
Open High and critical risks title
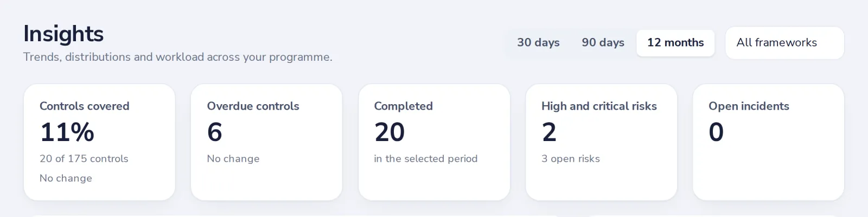tap(599, 106)
